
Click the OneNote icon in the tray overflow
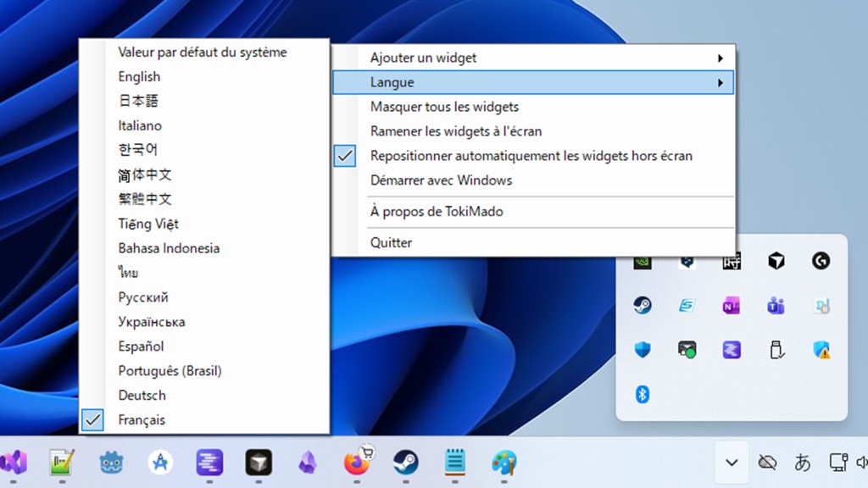coord(732,305)
